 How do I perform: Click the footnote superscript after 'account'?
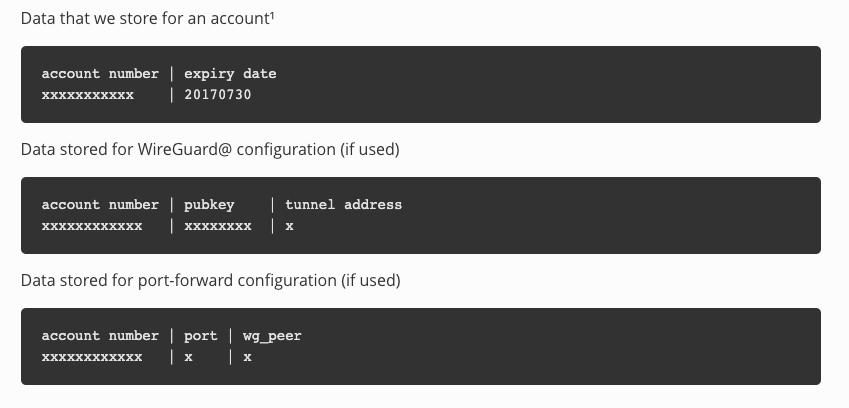click(272, 15)
